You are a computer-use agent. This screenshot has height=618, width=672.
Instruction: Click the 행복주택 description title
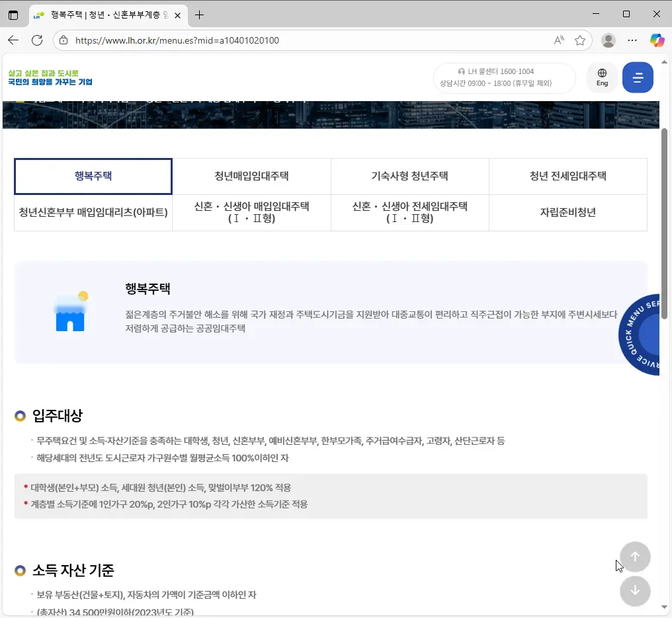tap(147, 289)
